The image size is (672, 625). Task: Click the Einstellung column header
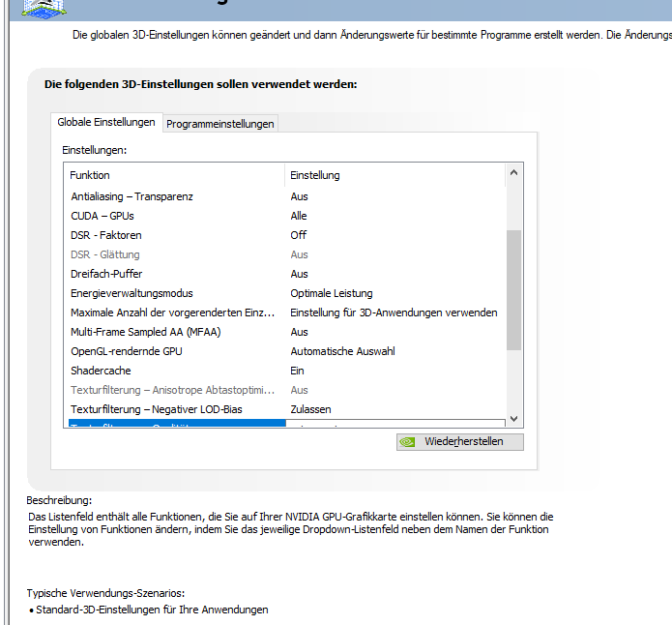[x=395, y=175]
